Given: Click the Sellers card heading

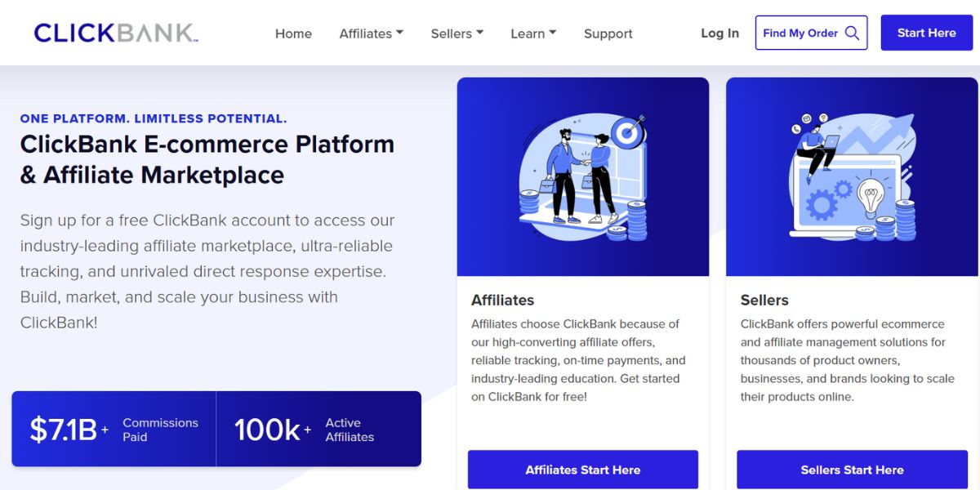Looking at the screenshot, I should click(x=764, y=300).
